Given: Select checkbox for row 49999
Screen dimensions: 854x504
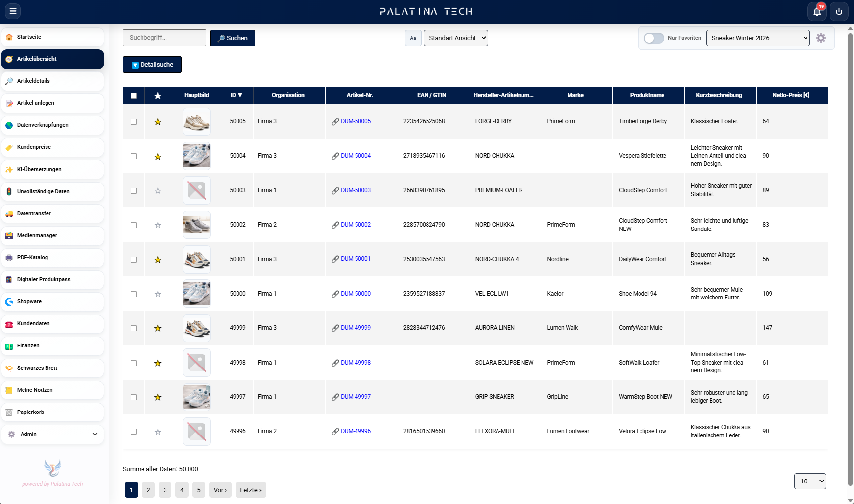Looking at the screenshot, I should [134, 328].
